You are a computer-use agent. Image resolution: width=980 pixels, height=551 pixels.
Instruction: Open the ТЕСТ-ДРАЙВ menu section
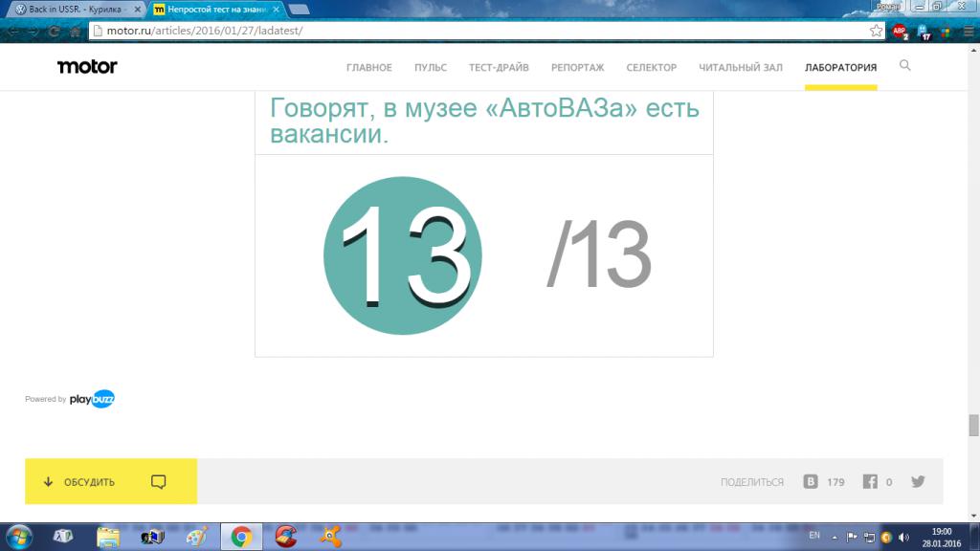point(499,68)
